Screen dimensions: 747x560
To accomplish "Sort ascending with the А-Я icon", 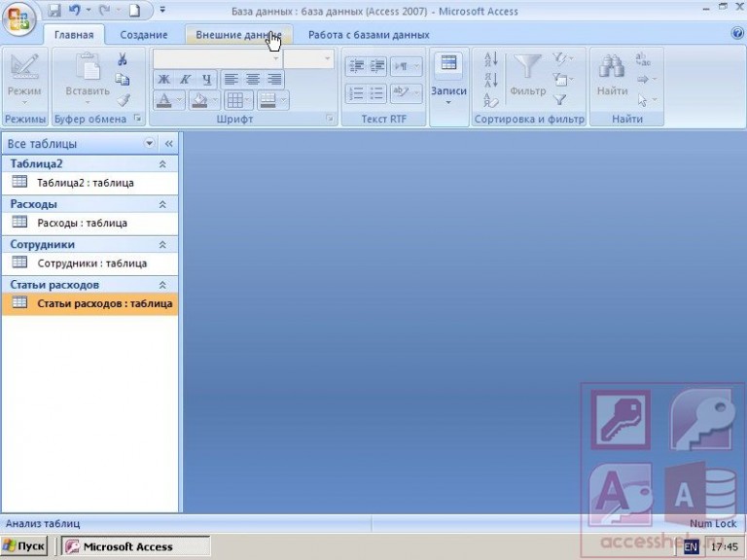I will coord(491,59).
